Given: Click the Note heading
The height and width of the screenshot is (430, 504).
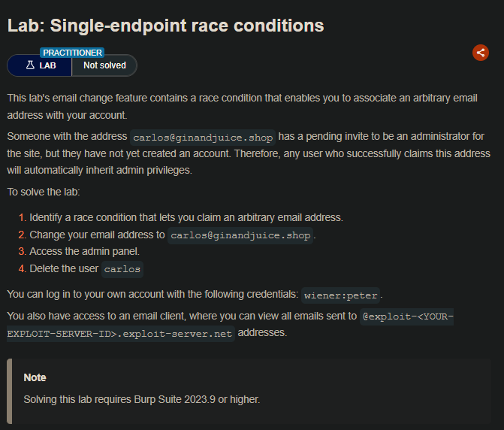Looking at the screenshot, I should click(x=35, y=377).
